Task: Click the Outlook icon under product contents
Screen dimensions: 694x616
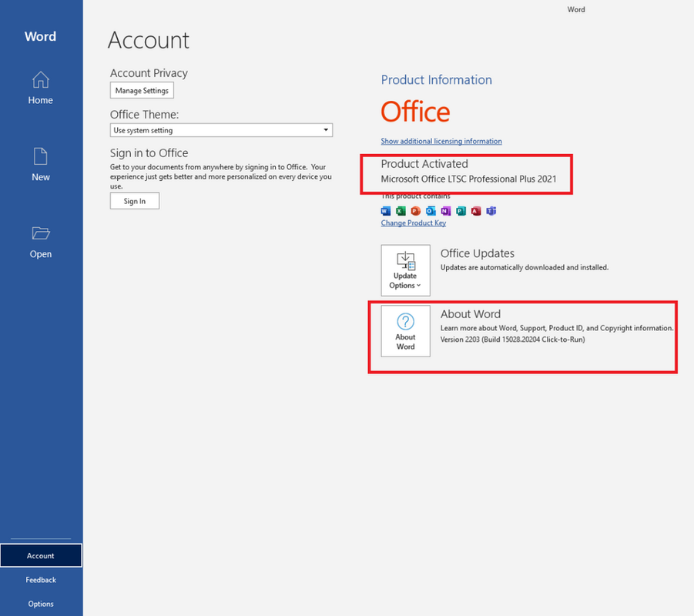Action: (x=431, y=211)
